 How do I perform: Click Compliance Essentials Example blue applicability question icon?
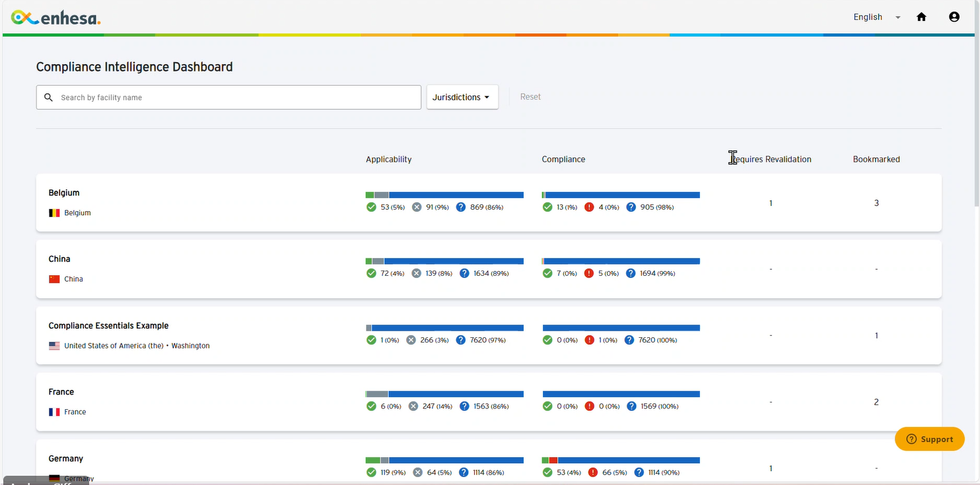(x=464, y=340)
